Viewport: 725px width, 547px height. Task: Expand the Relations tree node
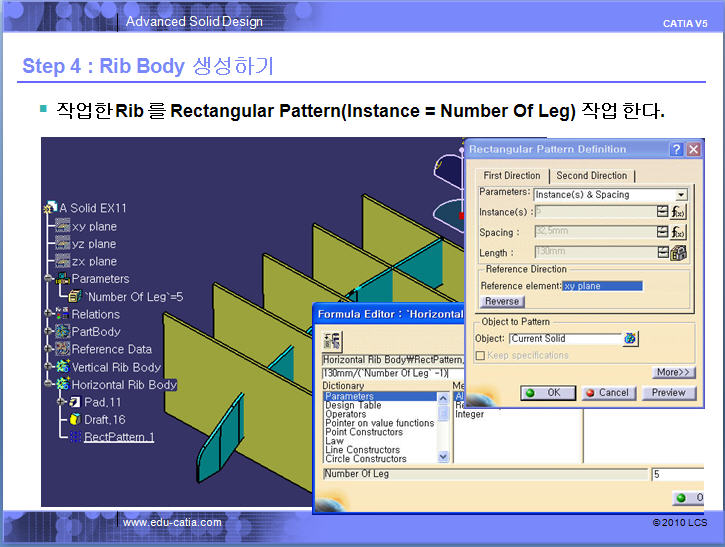point(48,314)
